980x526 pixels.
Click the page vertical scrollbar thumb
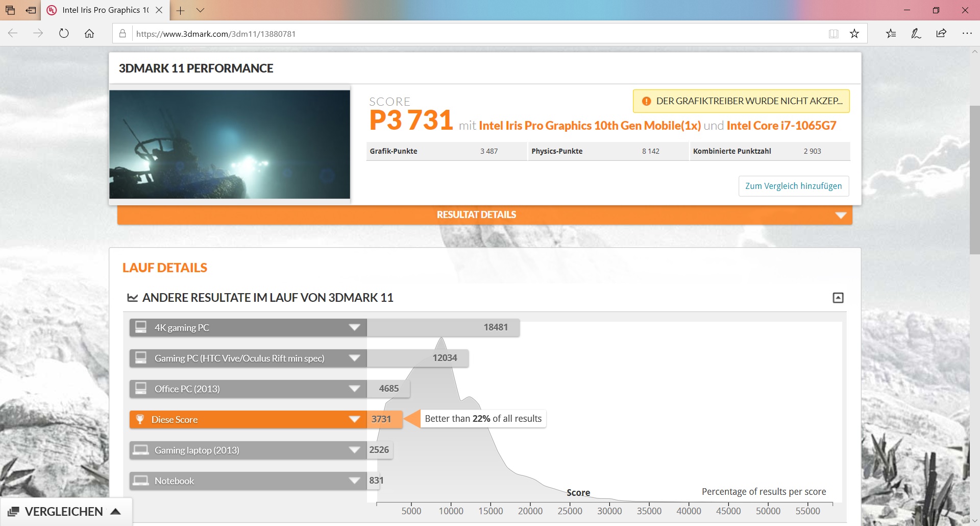(974, 179)
